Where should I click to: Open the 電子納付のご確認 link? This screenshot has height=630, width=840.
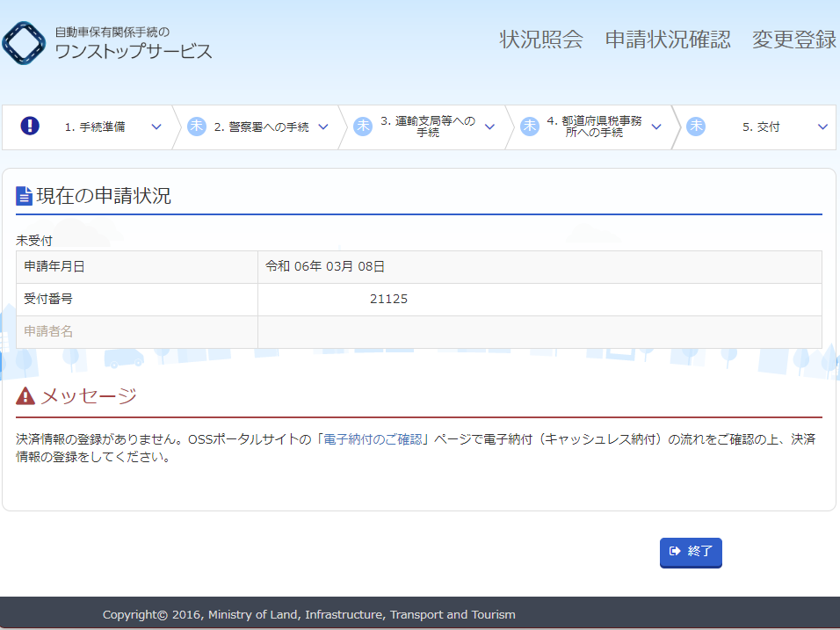point(373,439)
